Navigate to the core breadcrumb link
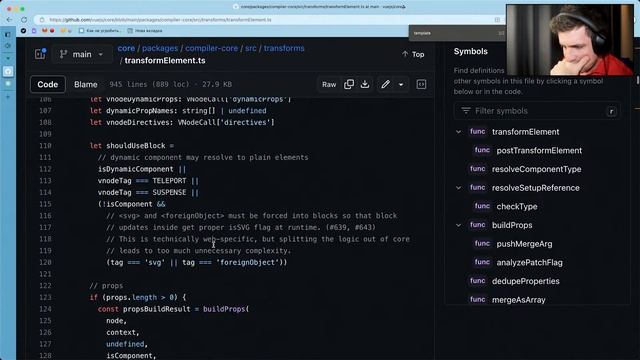 126,48
